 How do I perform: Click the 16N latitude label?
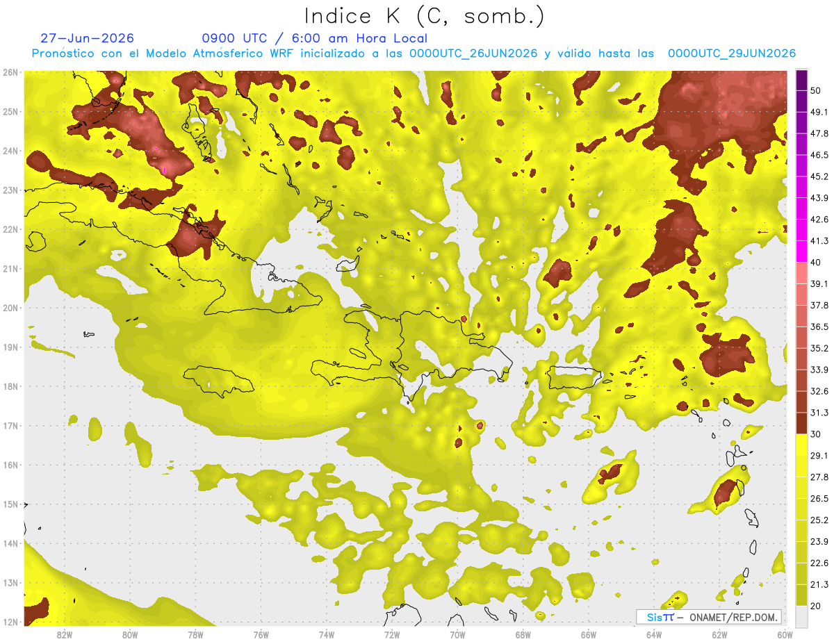(10, 465)
